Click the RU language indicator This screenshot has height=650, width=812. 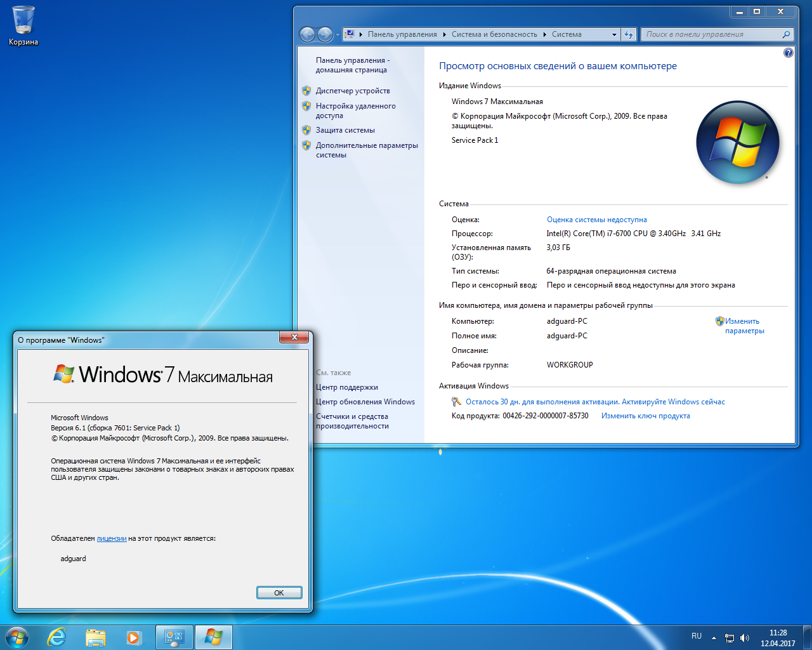click(x=697, y=636)
